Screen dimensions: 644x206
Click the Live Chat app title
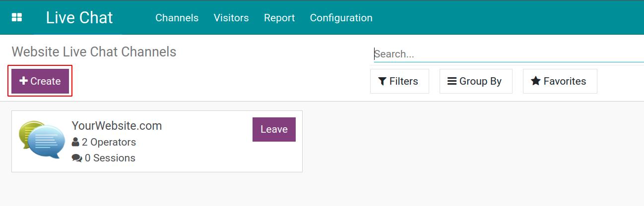coord(79,17)
